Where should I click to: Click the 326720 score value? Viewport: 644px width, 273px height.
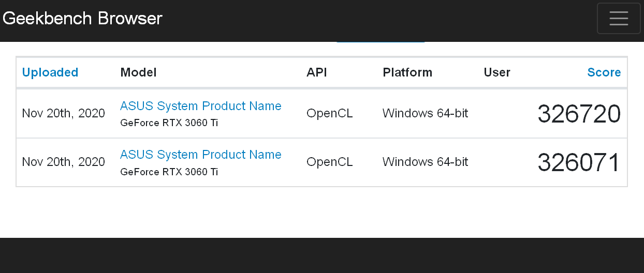point(579,114)
